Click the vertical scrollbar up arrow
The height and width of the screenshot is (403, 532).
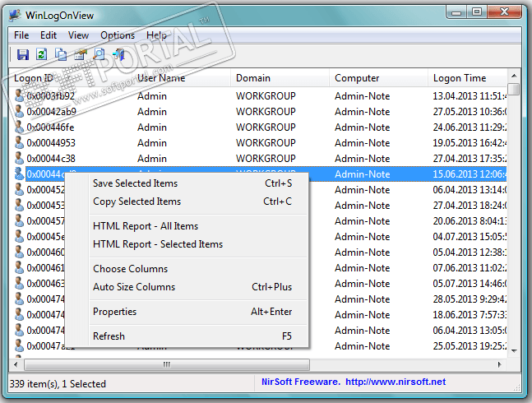coord(514,76)
